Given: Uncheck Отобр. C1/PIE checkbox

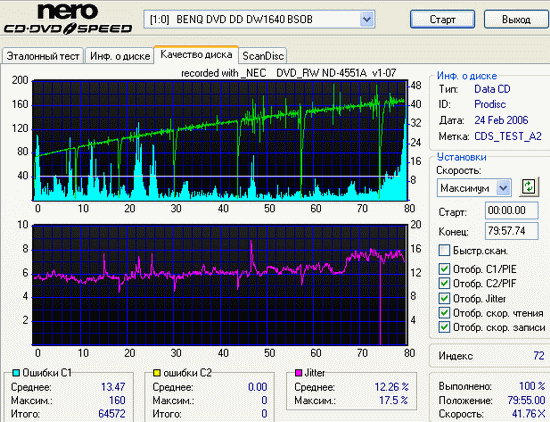Looking at the screenshot, I should click(444, 269).
